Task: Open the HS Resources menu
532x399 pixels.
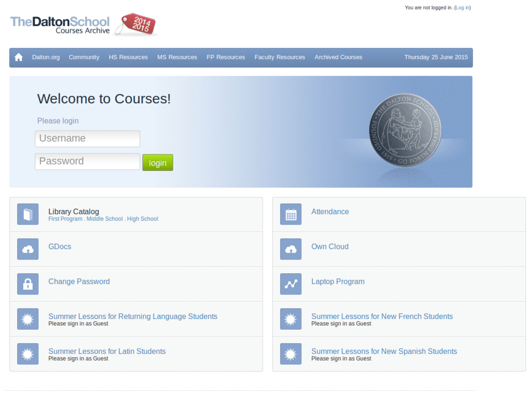Action: tap(128, 57)
